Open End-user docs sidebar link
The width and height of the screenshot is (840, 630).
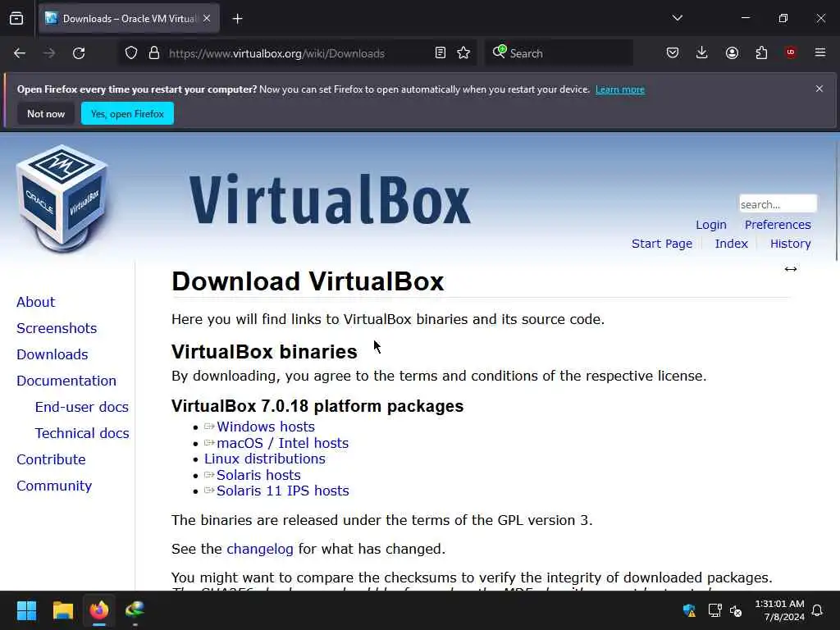click(x=82, y=407)
